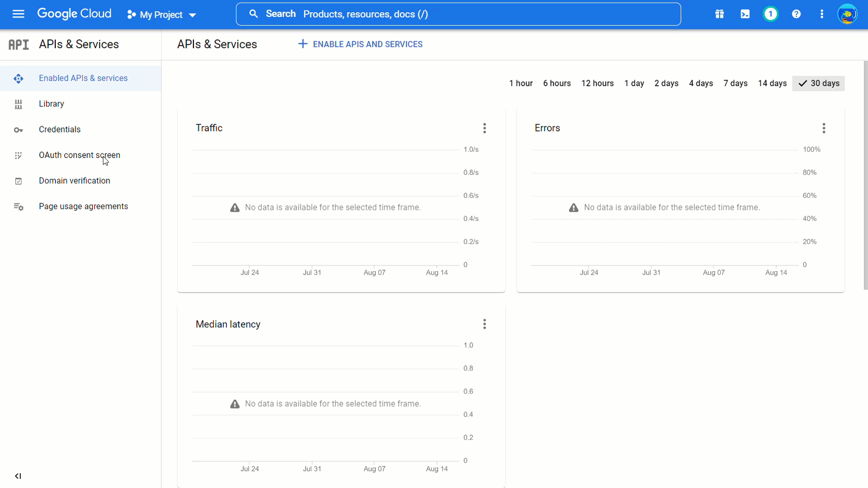Collapse the left sidebar navigation panel

click(x=18, y=476)
